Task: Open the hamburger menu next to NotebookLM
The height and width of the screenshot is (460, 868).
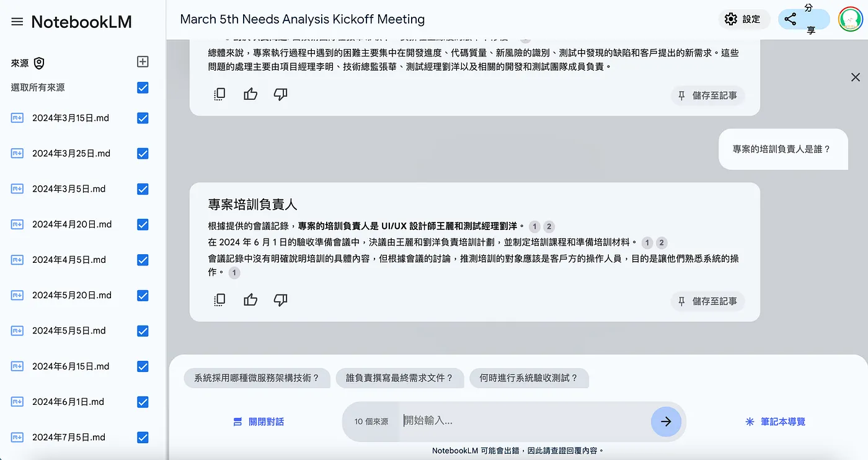Action: pos(17,22)
